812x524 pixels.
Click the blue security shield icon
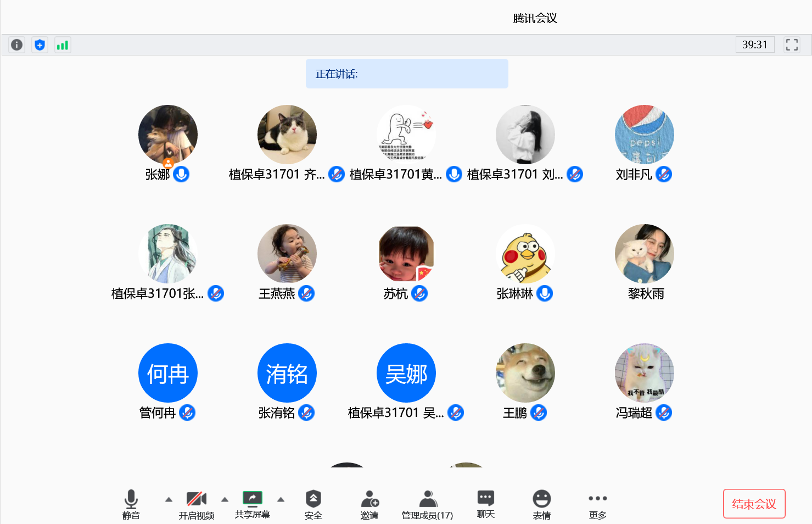[40, 45]
